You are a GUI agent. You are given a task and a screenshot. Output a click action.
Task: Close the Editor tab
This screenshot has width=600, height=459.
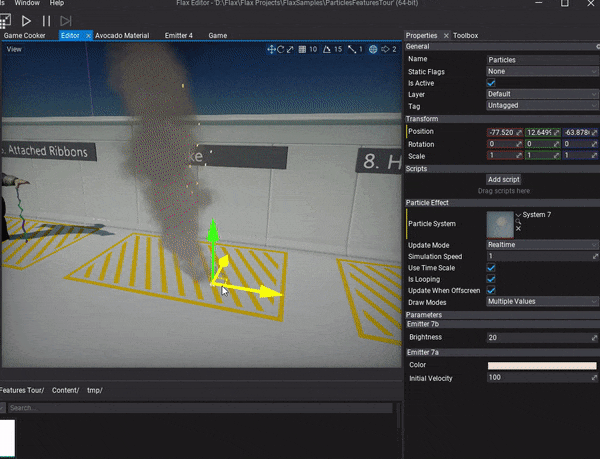coord(88,36)
